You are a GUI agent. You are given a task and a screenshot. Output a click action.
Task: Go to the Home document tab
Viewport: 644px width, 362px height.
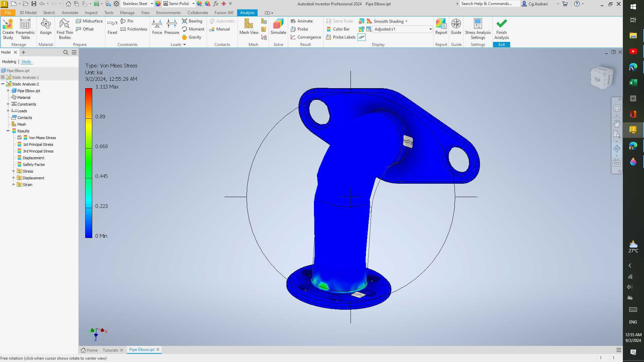point(89,350)
